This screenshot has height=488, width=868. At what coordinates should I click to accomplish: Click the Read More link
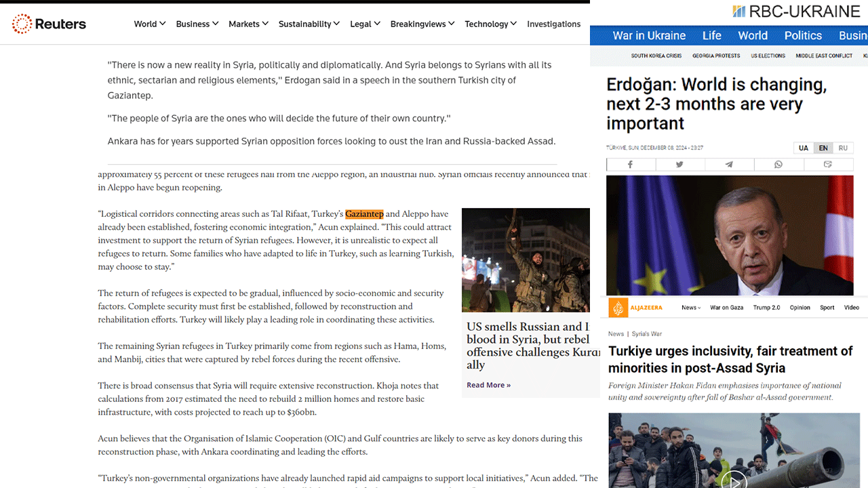[488, 385]
